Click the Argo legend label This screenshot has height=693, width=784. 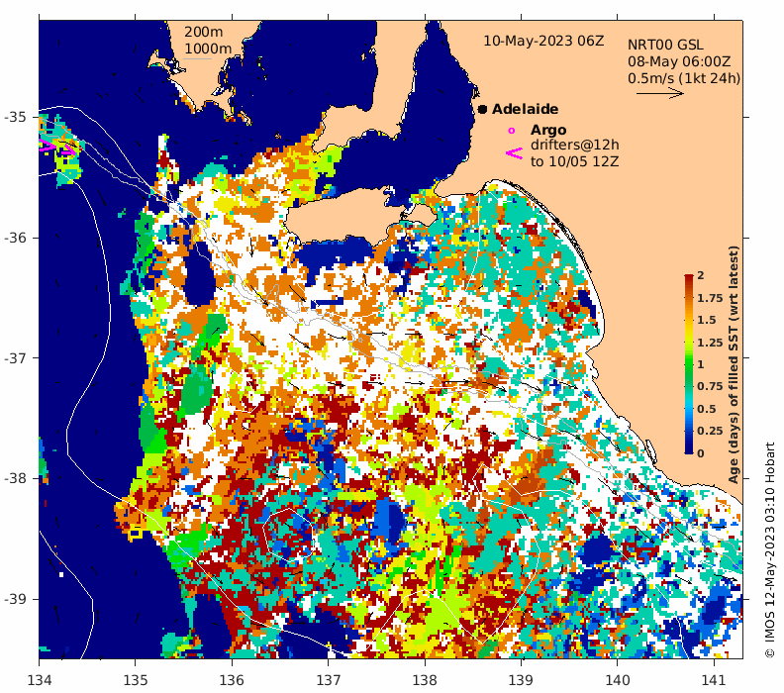[x=548, y=130]
